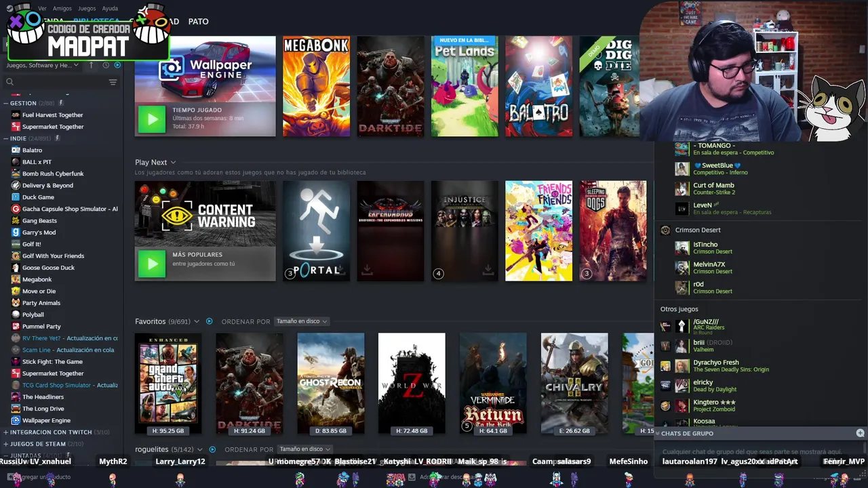Image resolution: width=868 pixels, height=488 pixels.
Task: Click the plus icon in Chats de Grupo
Action: (x=860, y=433)
